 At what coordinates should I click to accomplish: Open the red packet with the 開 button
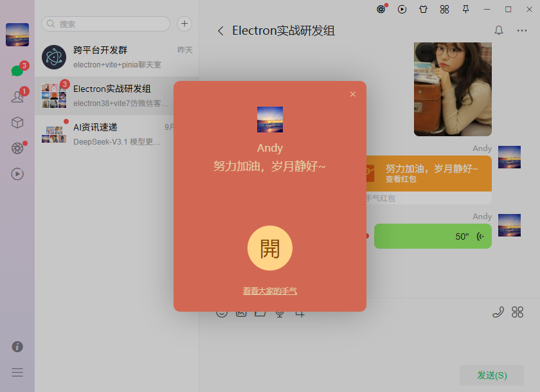point(270,247)
